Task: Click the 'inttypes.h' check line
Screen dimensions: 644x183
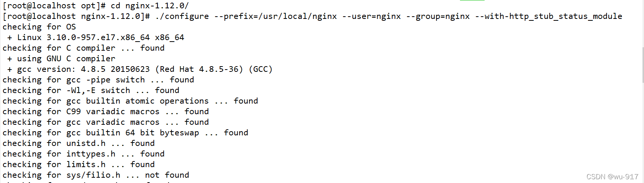Action: point(84,154)
